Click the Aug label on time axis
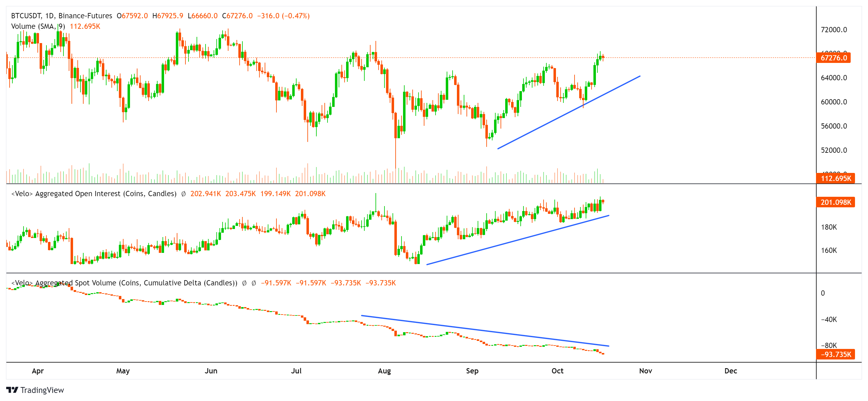868x401 pixels. [384, 371]
